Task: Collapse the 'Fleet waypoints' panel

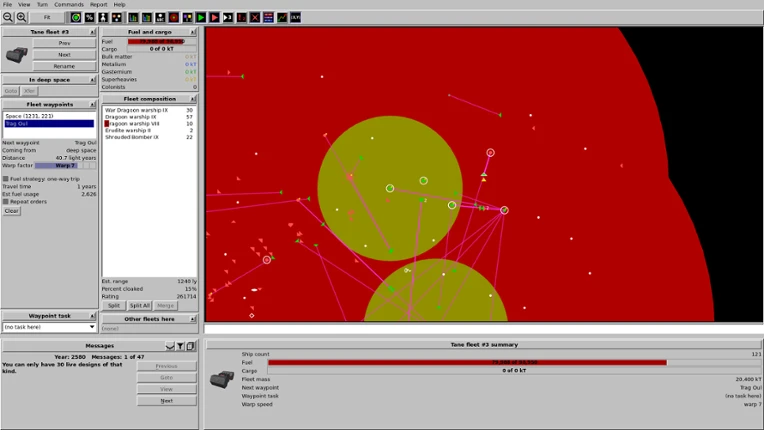Action: 93,104
